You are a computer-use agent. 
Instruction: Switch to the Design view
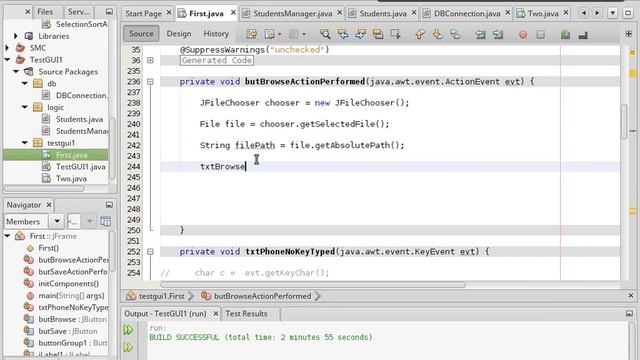coord(179,34)
